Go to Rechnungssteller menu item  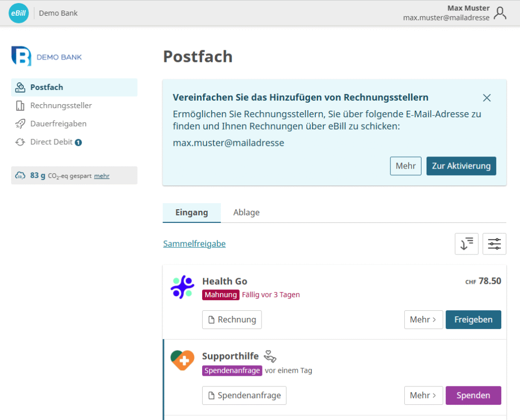[74, 106]
